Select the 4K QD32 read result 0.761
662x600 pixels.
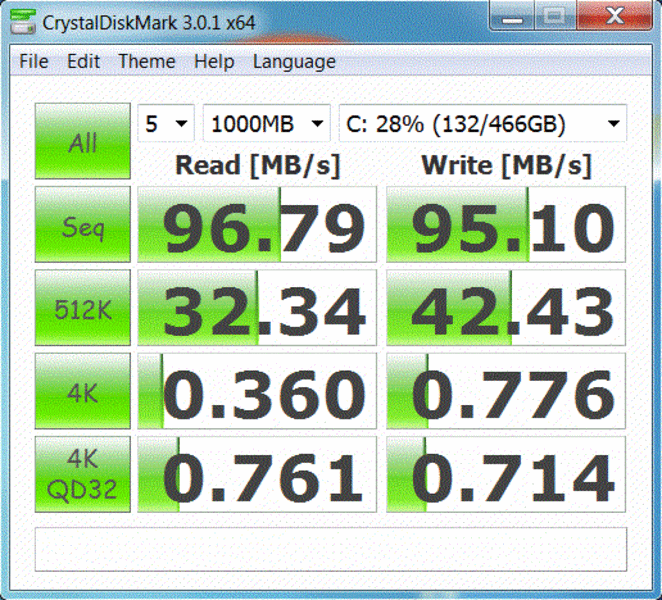(257, 474)
